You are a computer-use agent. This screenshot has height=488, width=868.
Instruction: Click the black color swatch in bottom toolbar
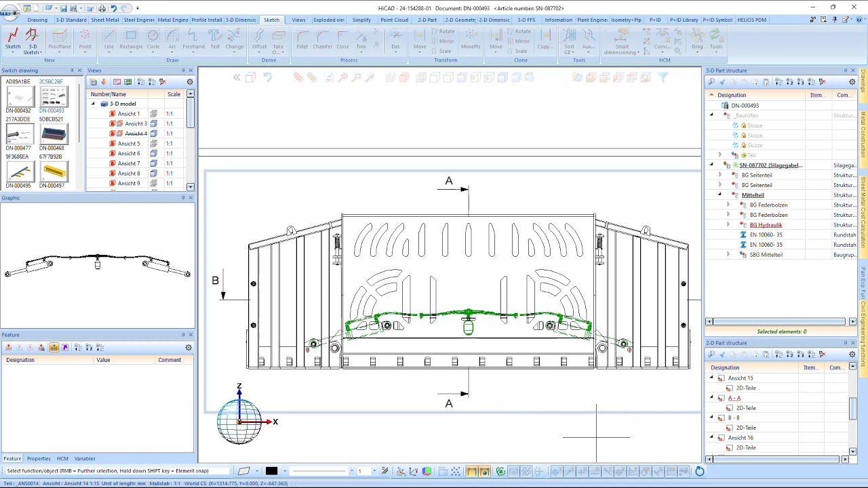tap(271, 471)
